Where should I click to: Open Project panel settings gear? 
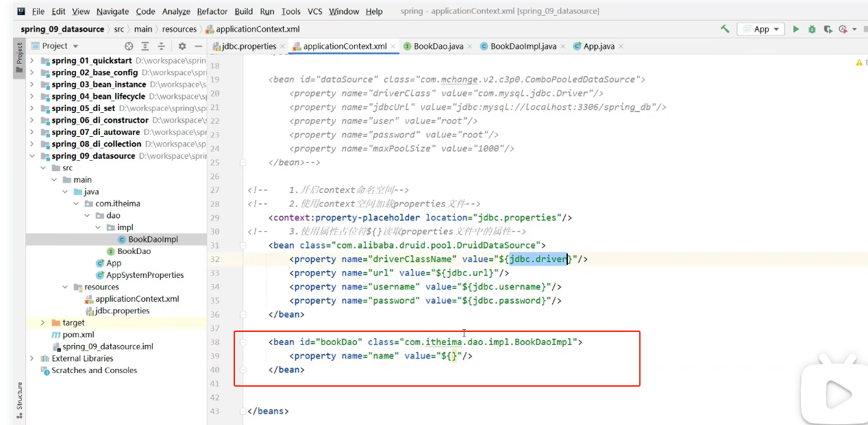coord(182,46)
